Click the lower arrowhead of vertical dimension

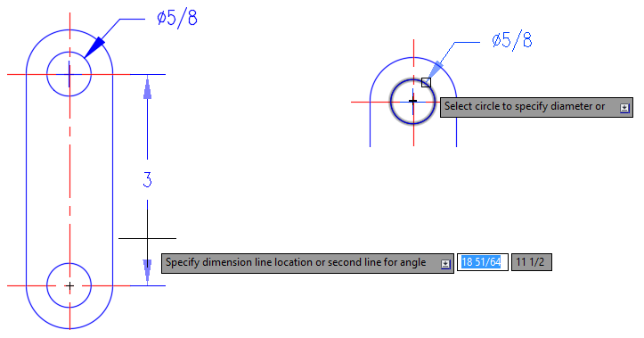click(148, 272)
